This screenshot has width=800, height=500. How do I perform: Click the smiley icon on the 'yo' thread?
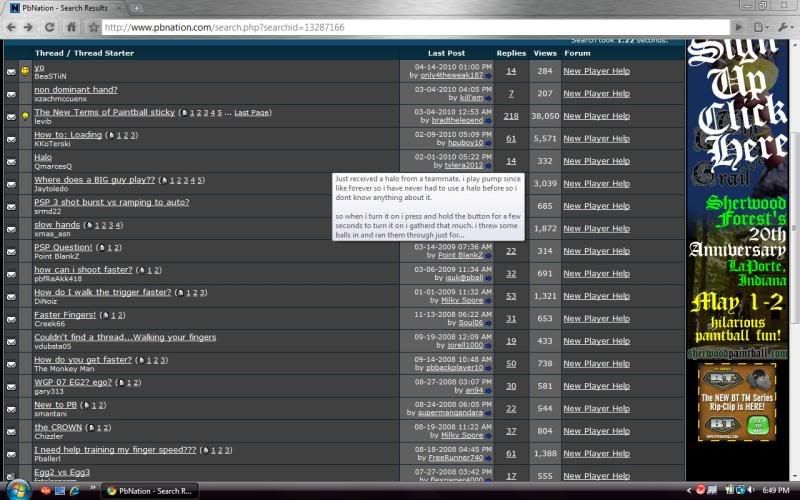25,71
